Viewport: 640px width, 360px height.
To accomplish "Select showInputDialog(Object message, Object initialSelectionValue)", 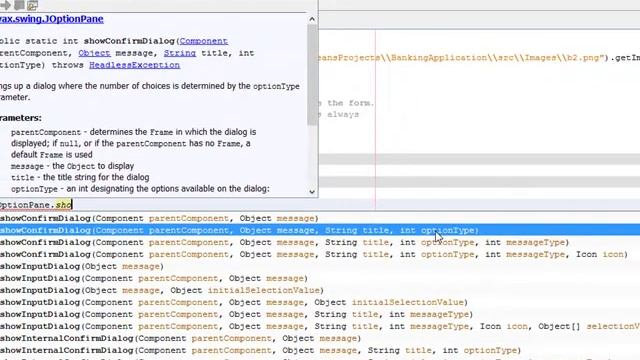I will (320, 290).
